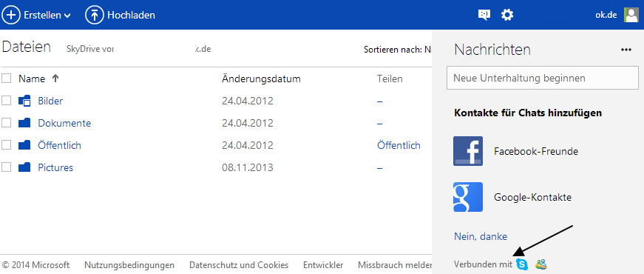The height and width of the screenshot is (274, 644).
Task: Toggle the select-all checkbox beside Name
Action: pos(6,78)
